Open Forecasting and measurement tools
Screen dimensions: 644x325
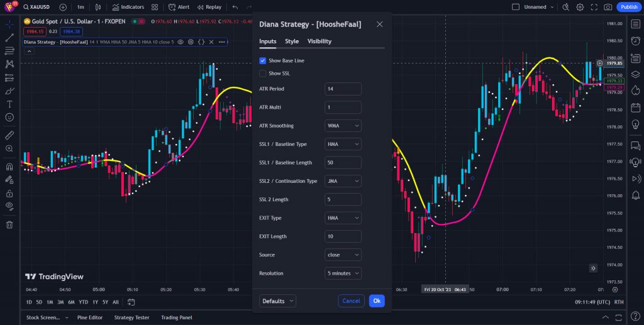(9, 77)
